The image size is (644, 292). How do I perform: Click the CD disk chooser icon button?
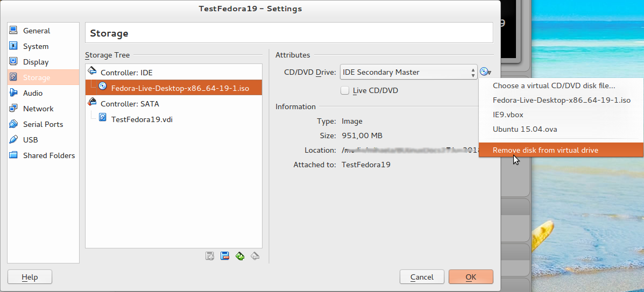click(485, 72)
